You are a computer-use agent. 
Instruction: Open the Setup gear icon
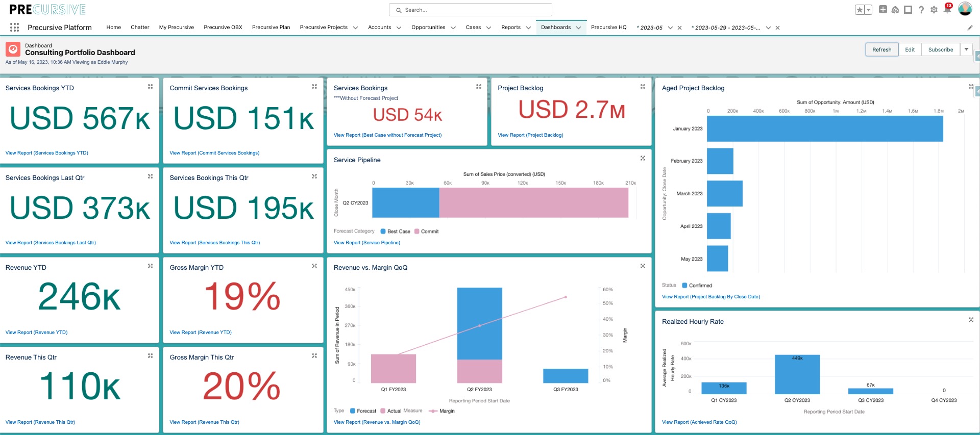point(934,10)
